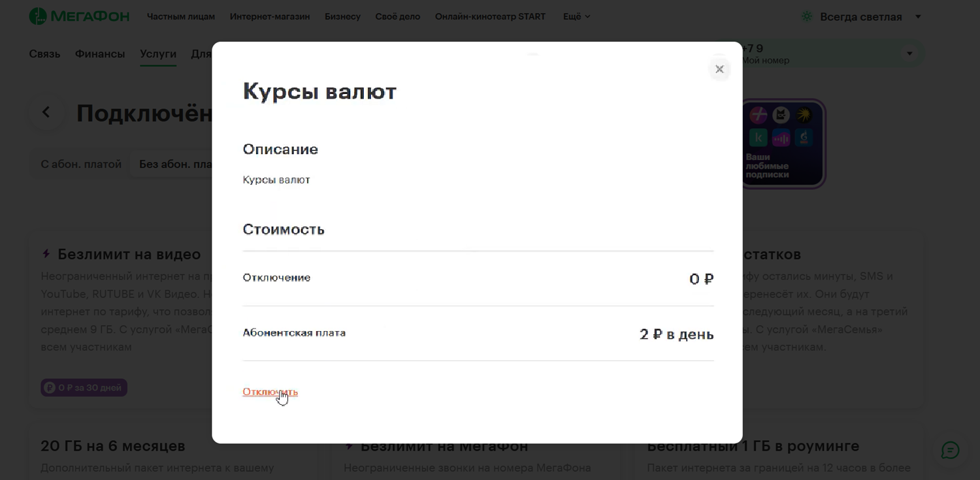Image resolution: width=980 pixels, height=480 pixels.
Task: Open the Всегда светлая theme dropdown
Action: (x=917, y=16)
